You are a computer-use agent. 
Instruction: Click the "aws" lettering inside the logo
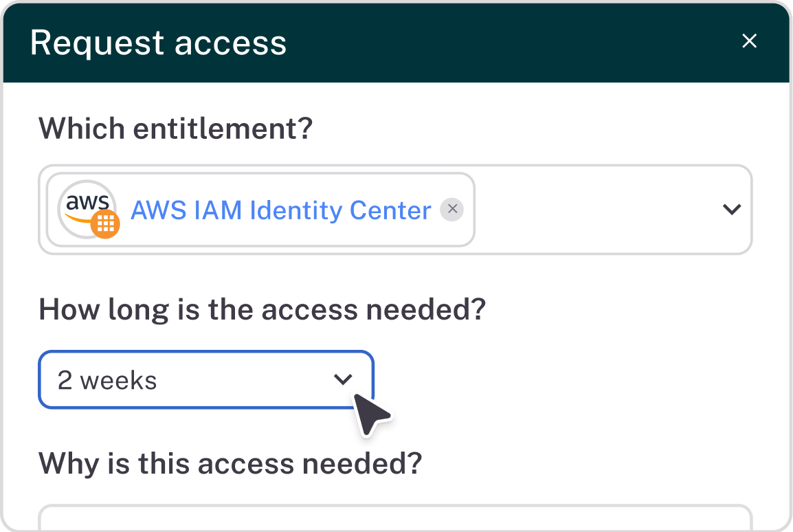[x=88, y=202]
